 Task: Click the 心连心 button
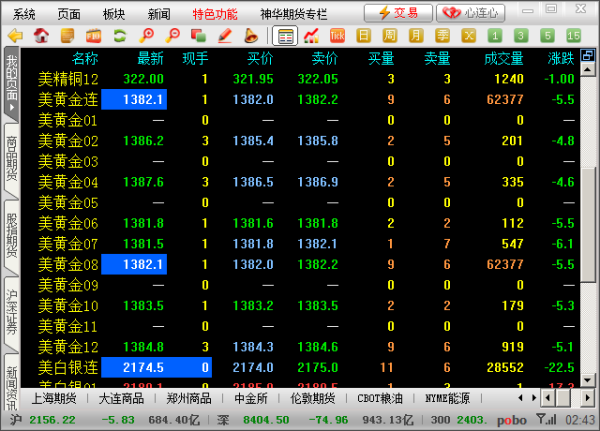(x=471, y=13)
